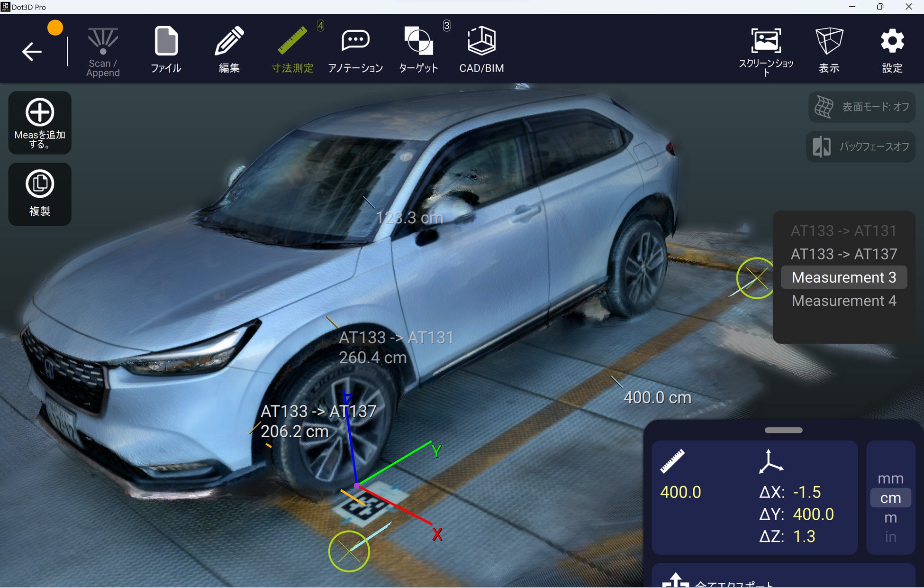This screenshot has width=924, height=588.
Task: Click Measを追加する add measurement button
Action: [x=40, y=123]
